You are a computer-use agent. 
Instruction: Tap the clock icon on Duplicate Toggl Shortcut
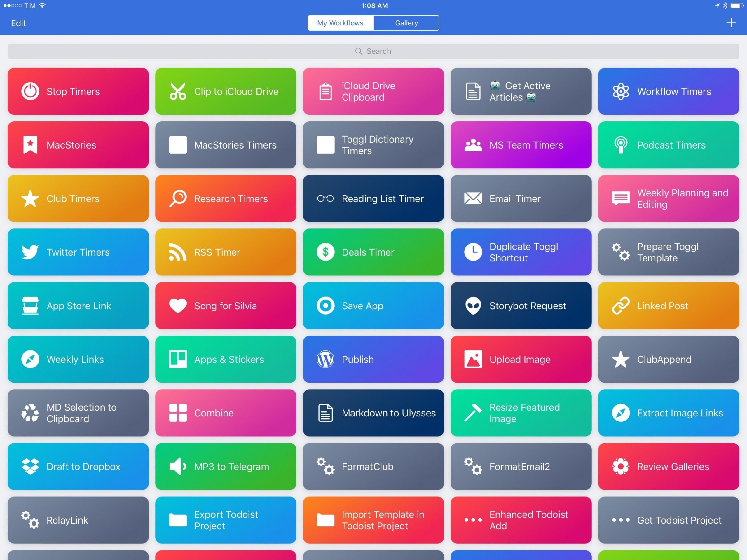click(x=473, y=252)
